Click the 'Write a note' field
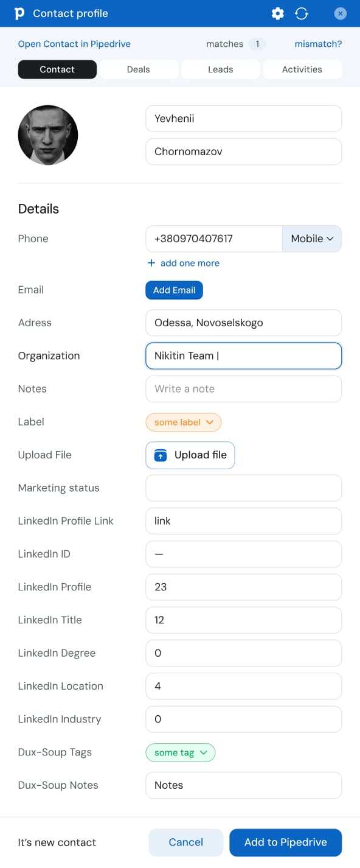 (x=243, y=388)
